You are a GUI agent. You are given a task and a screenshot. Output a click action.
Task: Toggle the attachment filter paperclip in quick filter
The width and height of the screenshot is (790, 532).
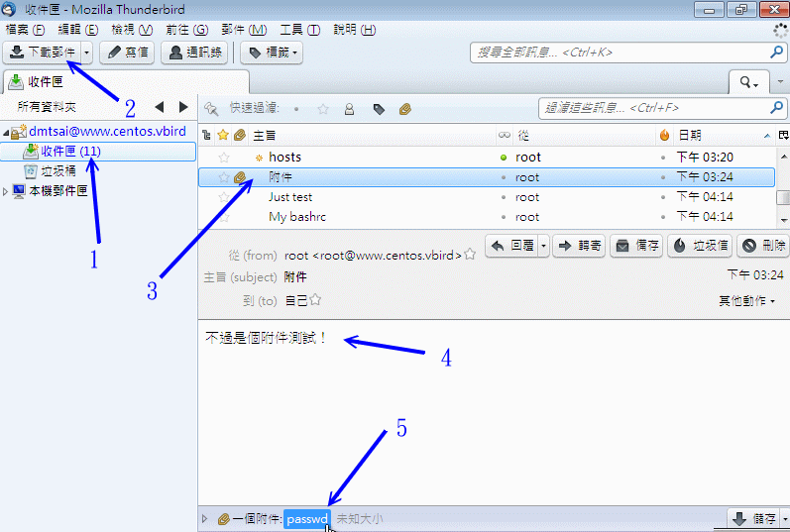point(405,109)
